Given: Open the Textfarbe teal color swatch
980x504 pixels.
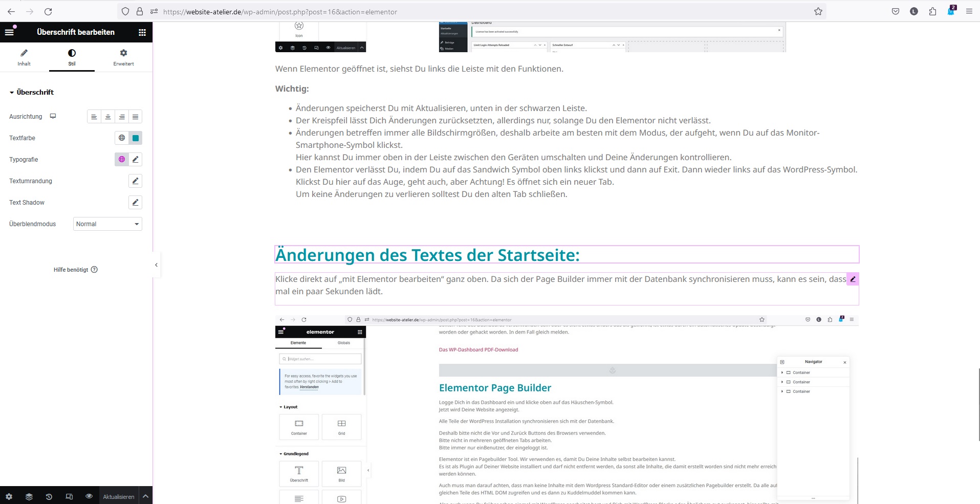Looking at the screenshot, I should point(136,138).
